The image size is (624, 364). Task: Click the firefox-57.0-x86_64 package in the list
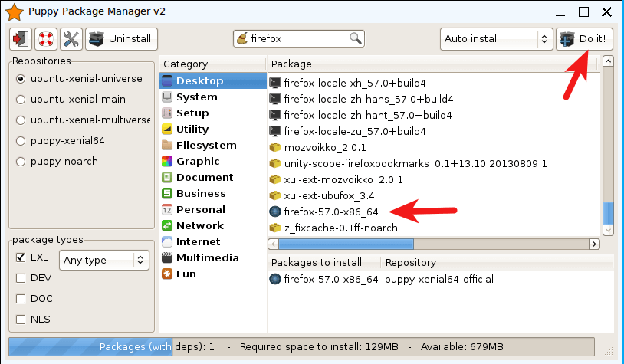[330, 212]
